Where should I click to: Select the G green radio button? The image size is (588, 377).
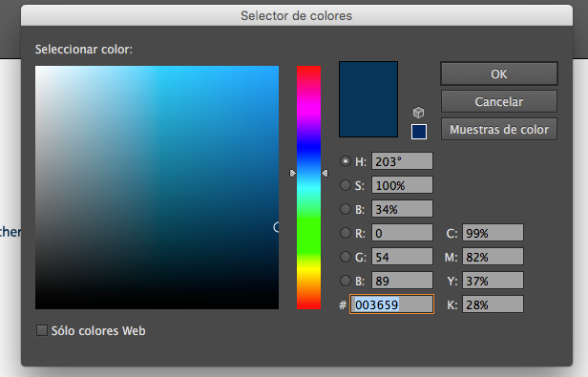coord(345,257)
